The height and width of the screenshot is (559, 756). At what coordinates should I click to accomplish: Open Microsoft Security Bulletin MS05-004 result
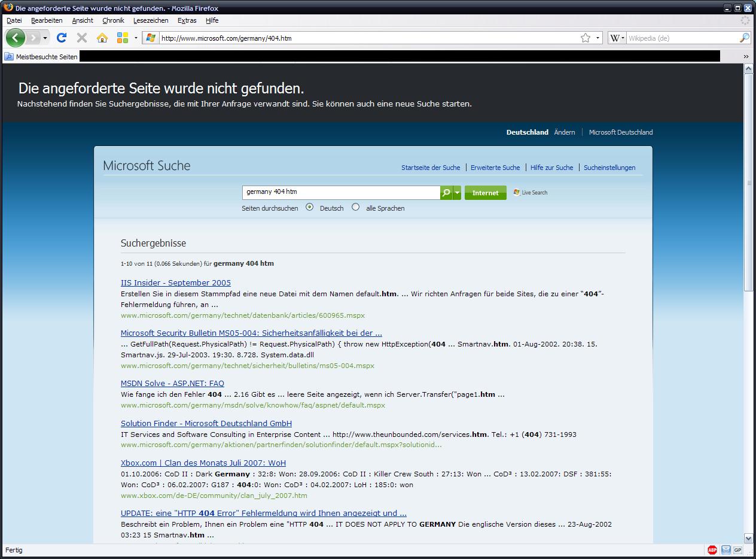pos(251,333)
